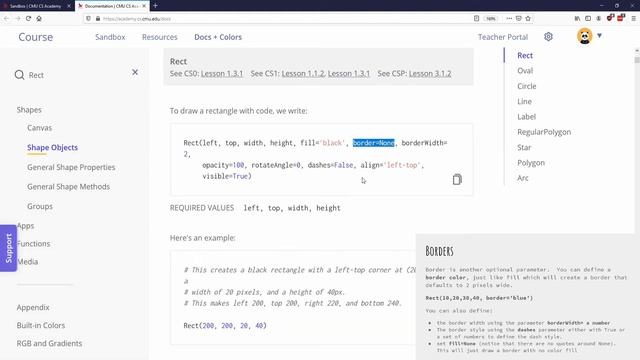640x360 pixels.
Task: Close the Sandbox CMU CS Academy tab
Action: click(x=69, y=6)
